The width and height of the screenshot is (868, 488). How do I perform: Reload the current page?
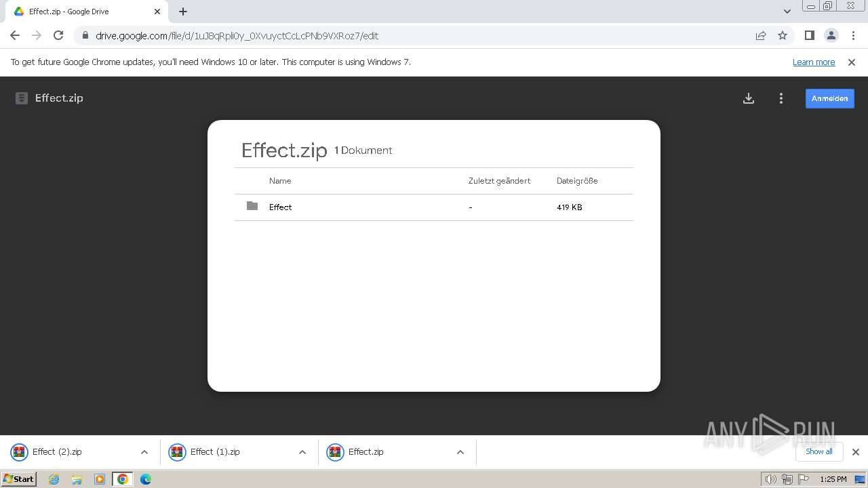(58, 35)
